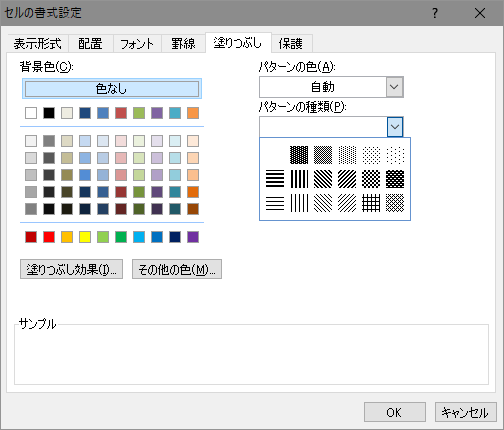
Task: Select the 12.5% gray sparse dot pattern
Action: [371, 155]
